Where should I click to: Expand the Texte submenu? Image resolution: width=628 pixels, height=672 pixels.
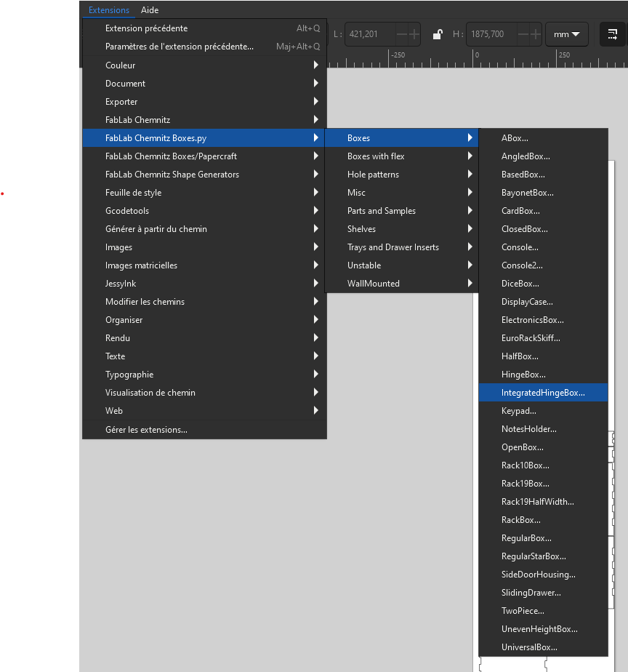click(205, 356)
